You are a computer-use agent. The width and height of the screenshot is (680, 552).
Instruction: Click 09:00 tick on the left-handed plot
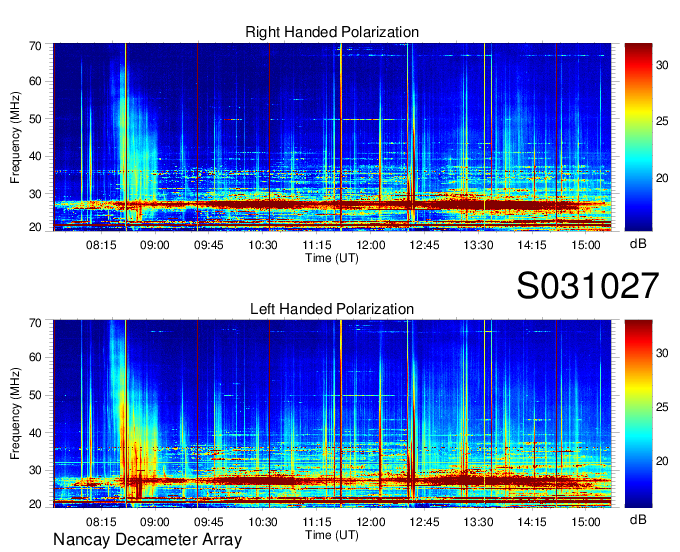click(x=155, y=522)
